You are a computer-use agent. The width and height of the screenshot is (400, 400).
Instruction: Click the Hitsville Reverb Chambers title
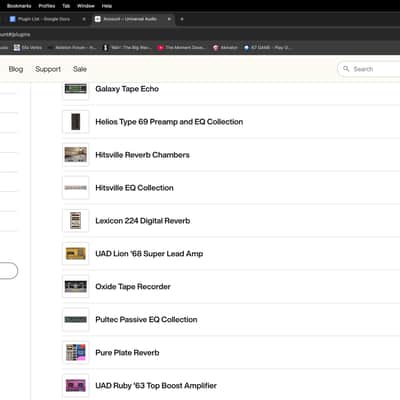click(142, 155)
